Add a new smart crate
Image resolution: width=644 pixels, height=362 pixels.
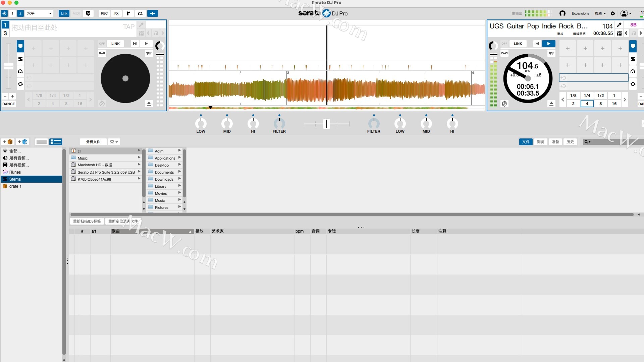tap(22, 142)
